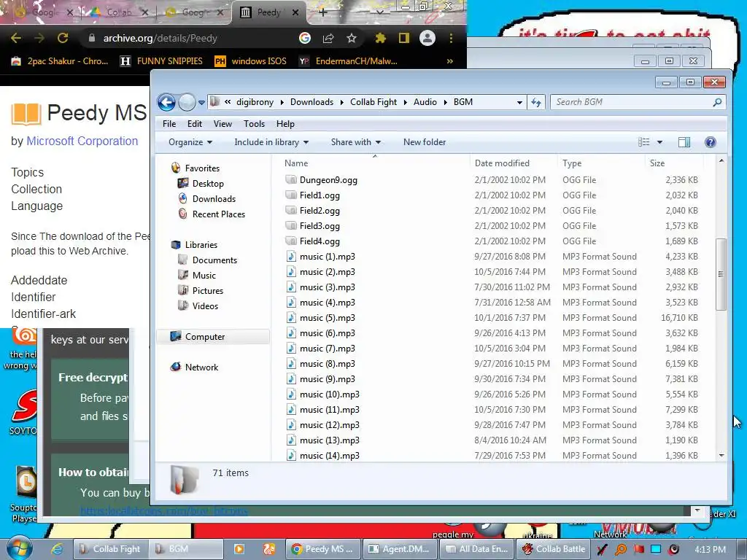Reload the Chrome page

63,38
